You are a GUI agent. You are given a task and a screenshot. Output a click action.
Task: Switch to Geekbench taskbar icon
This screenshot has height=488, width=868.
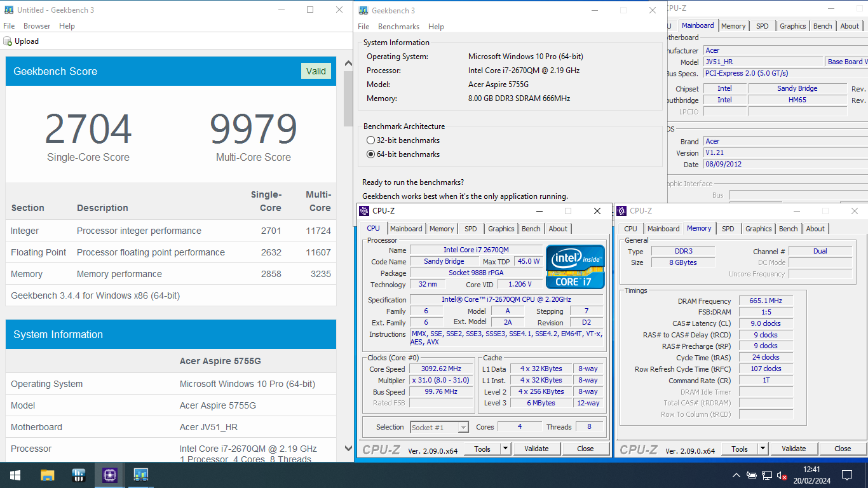[141, 475]
